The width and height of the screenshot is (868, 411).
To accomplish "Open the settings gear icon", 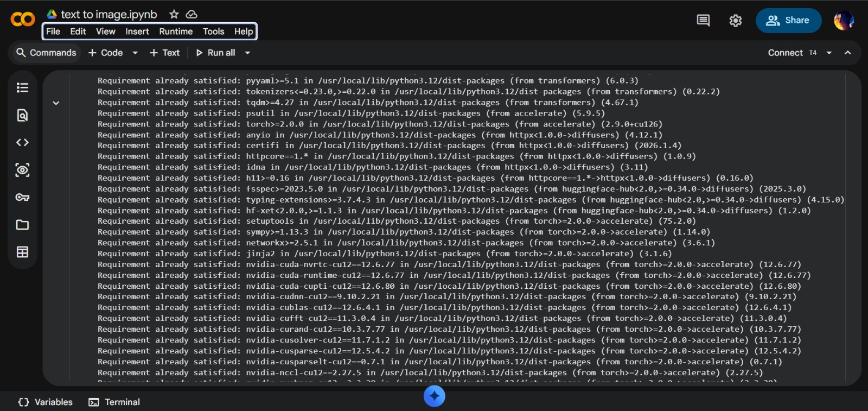I will 735,21.
